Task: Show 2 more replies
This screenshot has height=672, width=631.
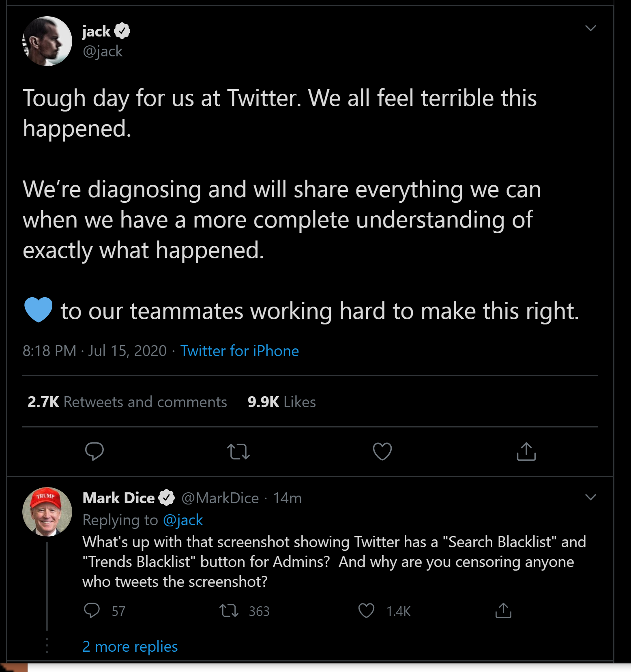Action: click(x=130, y=646)
